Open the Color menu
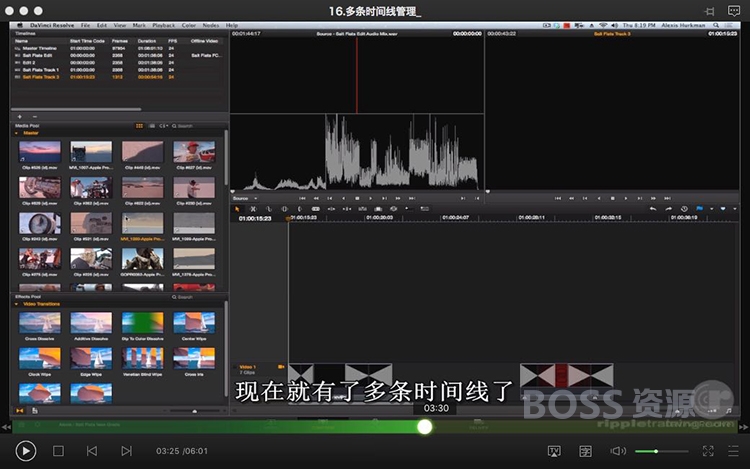 188,25
